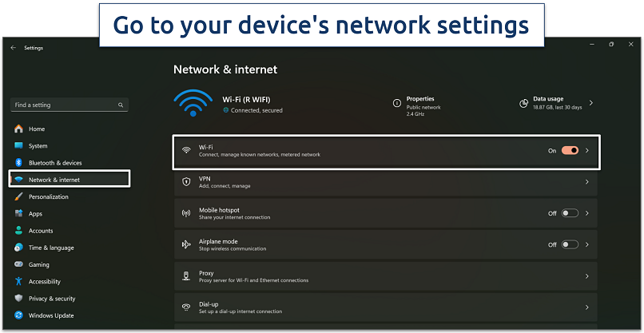644x333 pixels.
Task: Open Properties for the connected network
Action: [x=421, y=103]
